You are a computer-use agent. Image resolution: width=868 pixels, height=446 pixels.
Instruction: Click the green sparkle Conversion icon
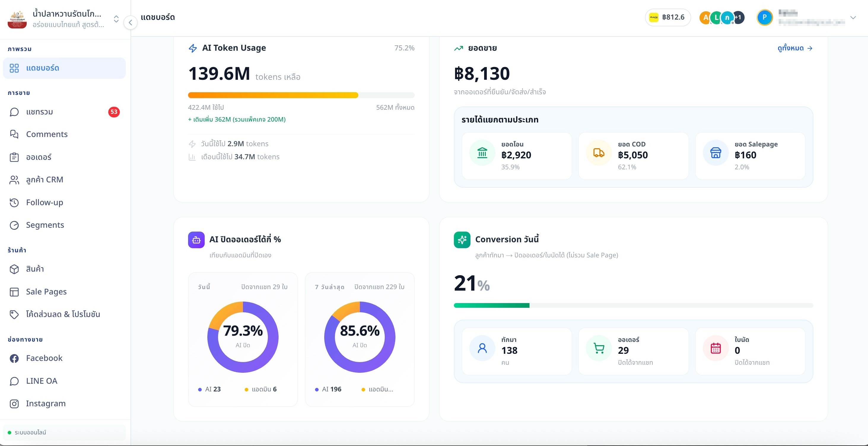(x=462, y=240)
